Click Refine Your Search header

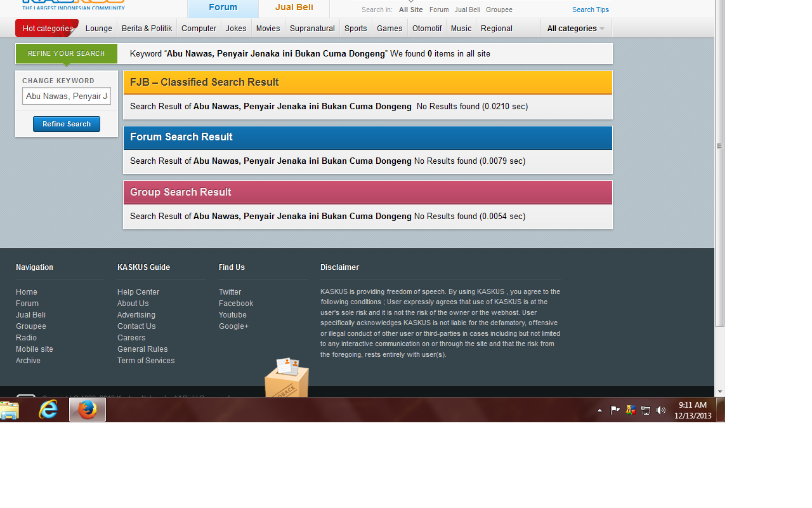[67, 53]
